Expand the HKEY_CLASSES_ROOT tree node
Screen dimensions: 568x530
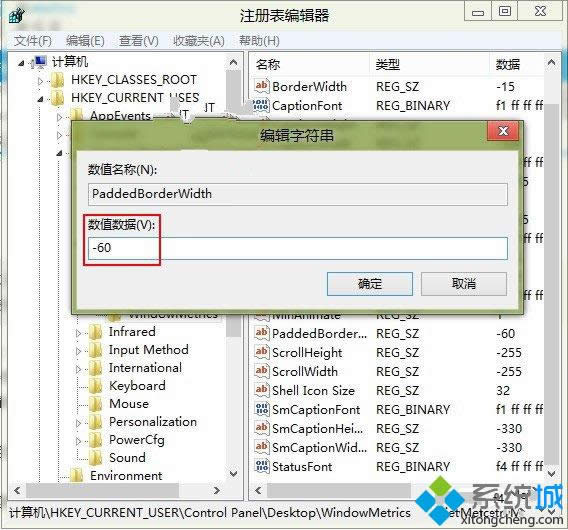[x=40, y=81]
